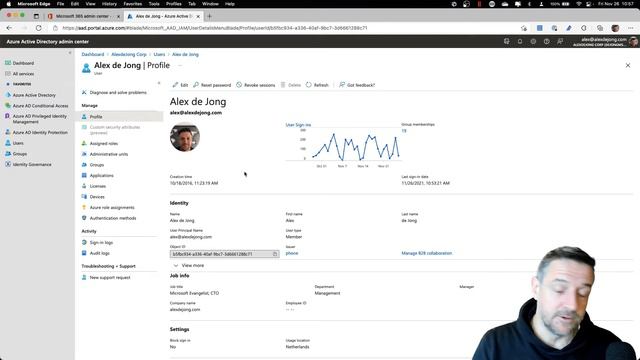Screen dimensions: 640x360
Task: Click Edit in profile toolbar
Action: 180,85
